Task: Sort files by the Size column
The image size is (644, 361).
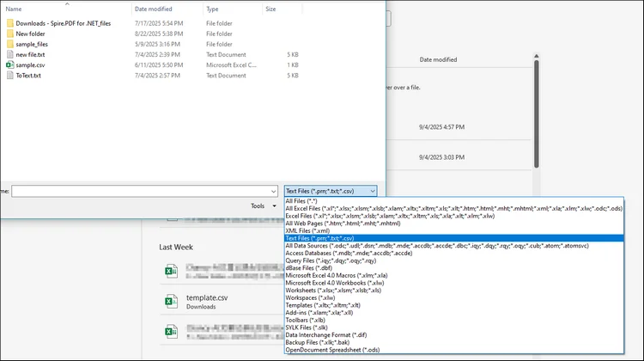Action: [x=270, y=9]
